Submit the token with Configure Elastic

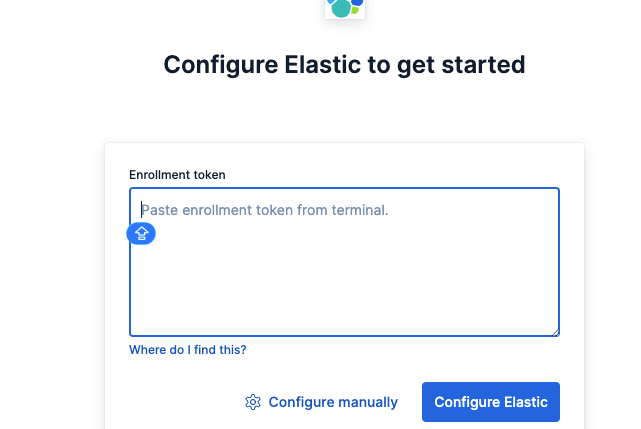point(491,402)
